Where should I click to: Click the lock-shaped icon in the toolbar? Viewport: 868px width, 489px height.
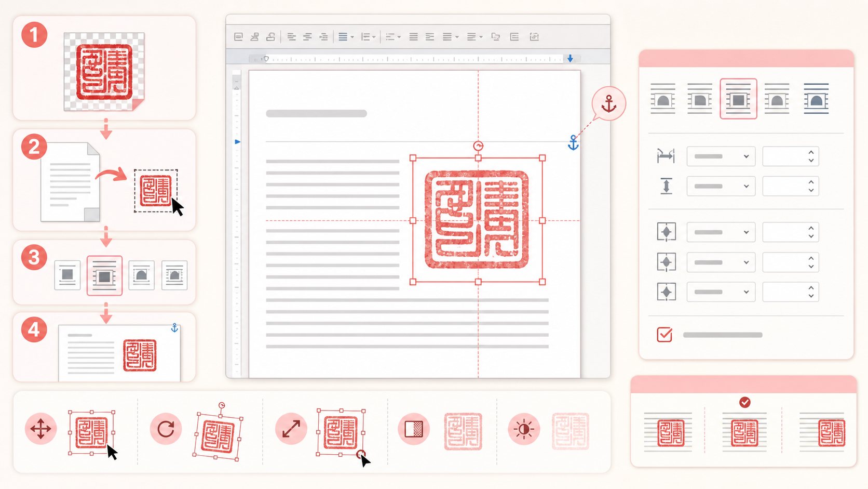270,37
